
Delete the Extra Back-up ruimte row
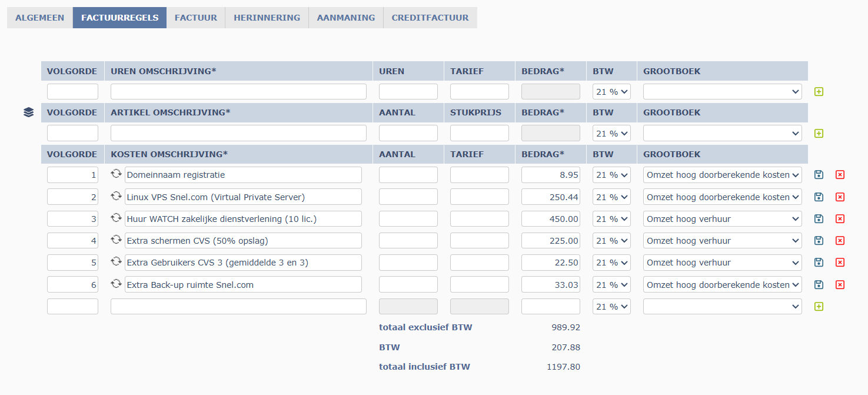click(840, 285)
